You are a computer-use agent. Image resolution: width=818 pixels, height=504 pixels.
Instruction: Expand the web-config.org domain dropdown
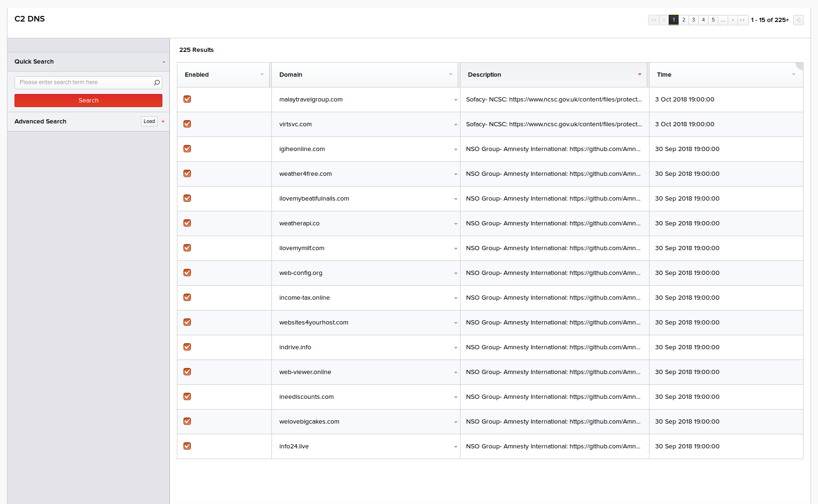click(x=455, y=274)
